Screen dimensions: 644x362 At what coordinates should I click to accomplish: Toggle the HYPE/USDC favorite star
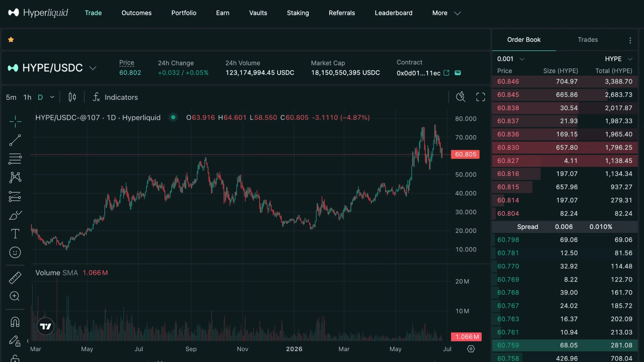(11, 39)
